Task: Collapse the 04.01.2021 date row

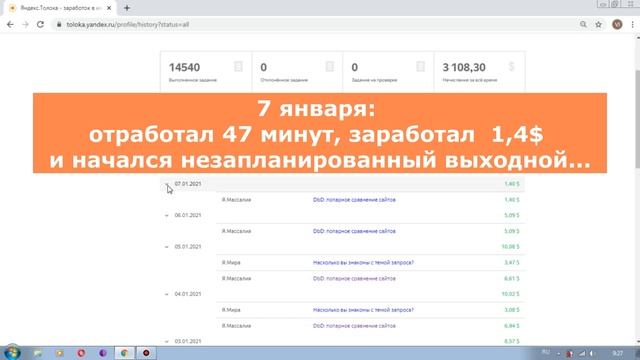Action: tap(167, 294)
